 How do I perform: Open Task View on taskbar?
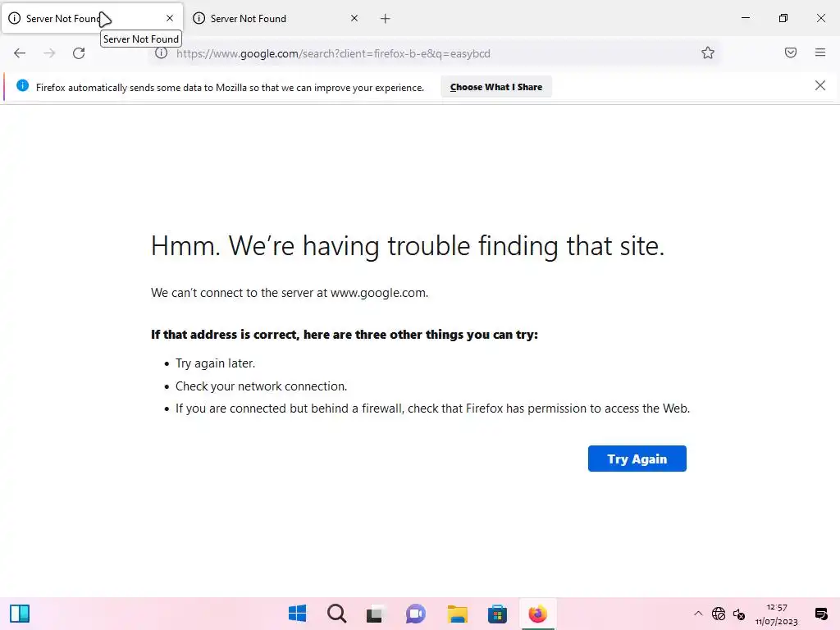click(x=376, y=614)
